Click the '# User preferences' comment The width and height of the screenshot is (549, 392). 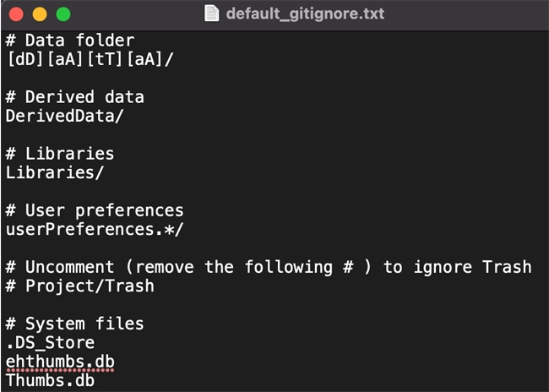(x=95, y=210)
